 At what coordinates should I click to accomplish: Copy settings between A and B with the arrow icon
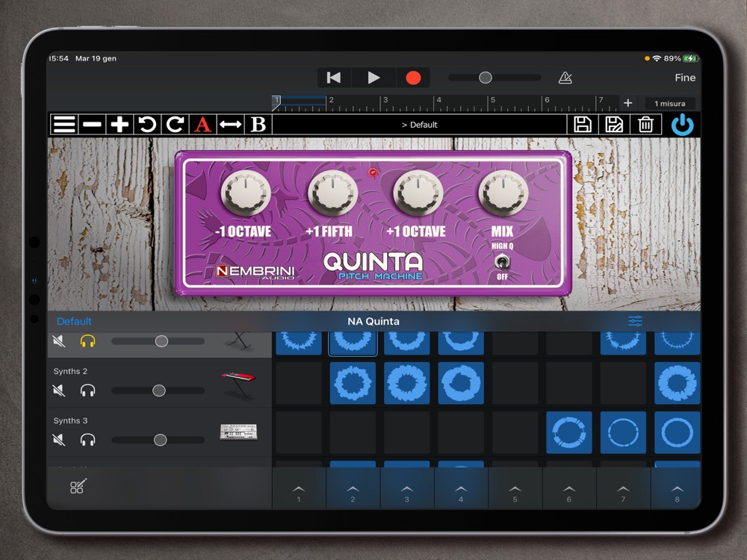pos(231,125)
